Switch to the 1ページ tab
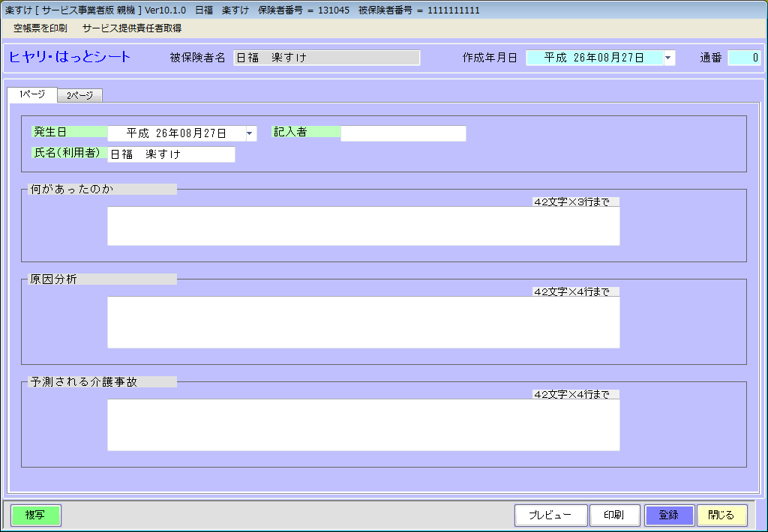The width and height of the screenshot is (768, 532). pyautogui.click(x=32, y=94)
